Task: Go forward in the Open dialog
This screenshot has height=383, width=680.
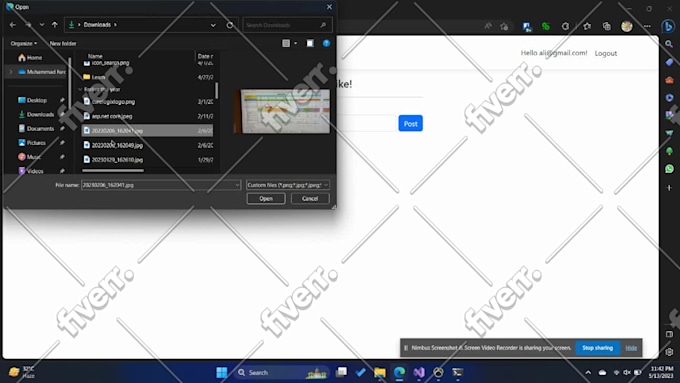Action: [28, 25]
